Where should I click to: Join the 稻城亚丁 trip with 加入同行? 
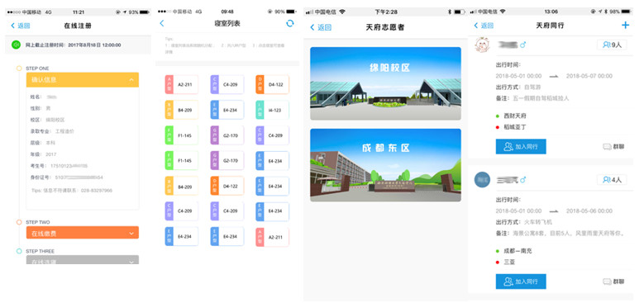click(521, 146)
